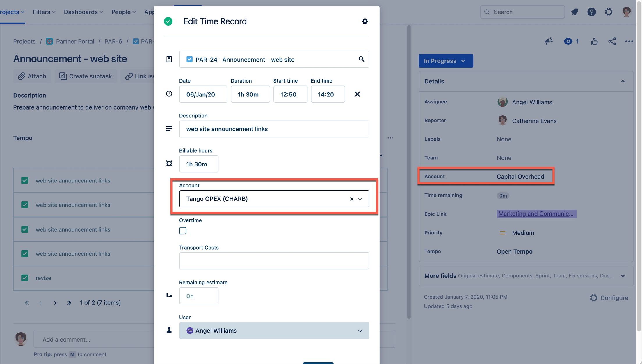Clear the start and end time with the X
Image resolution: width=642 pixels, height=364 pixels.
(357, 94)
